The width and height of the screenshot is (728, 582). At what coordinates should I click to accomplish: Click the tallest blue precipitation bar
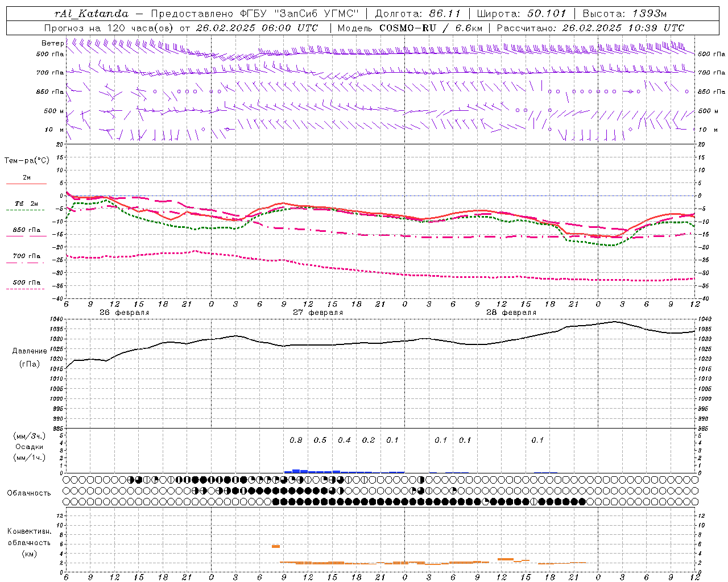[296, 471]
